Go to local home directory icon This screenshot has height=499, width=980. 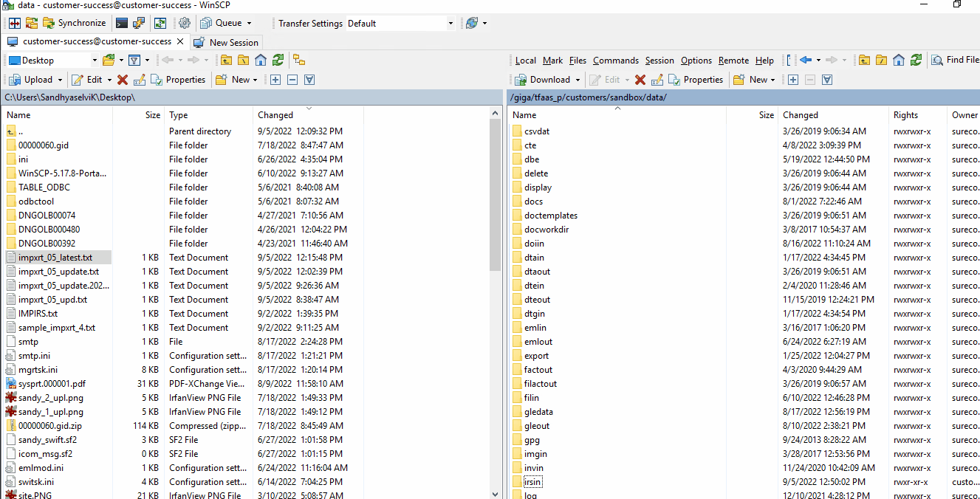261,60
